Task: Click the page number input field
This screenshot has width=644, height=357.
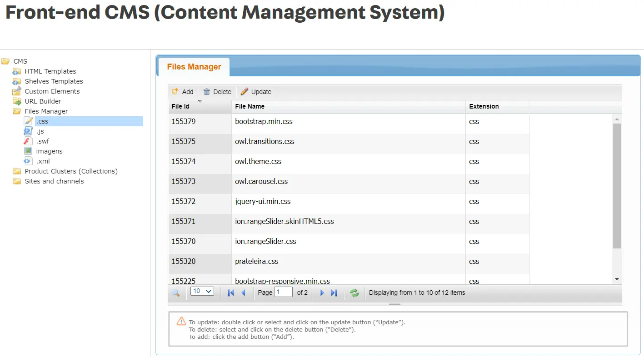Action: (283, 292)
